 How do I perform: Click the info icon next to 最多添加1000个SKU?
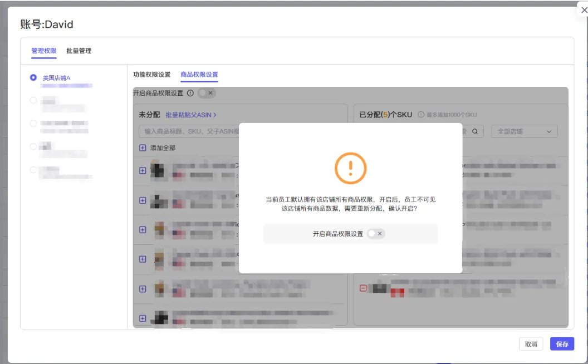pos(421,115)
